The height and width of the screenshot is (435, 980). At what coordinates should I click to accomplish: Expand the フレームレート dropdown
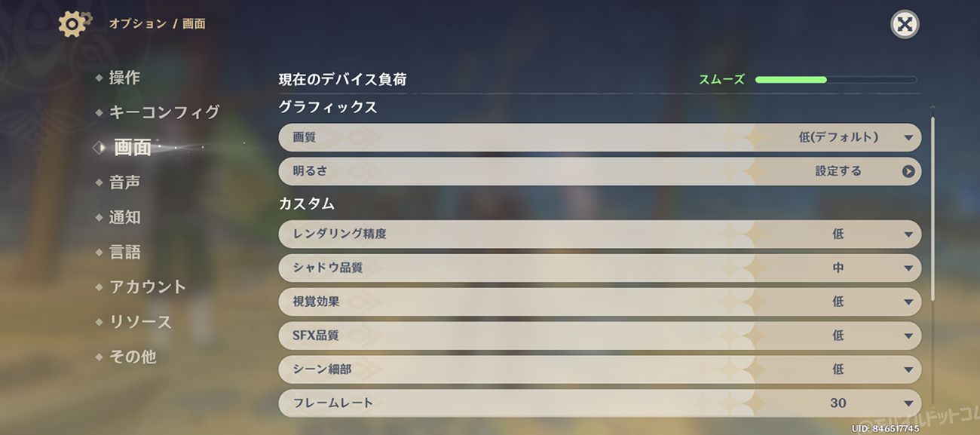908,403
